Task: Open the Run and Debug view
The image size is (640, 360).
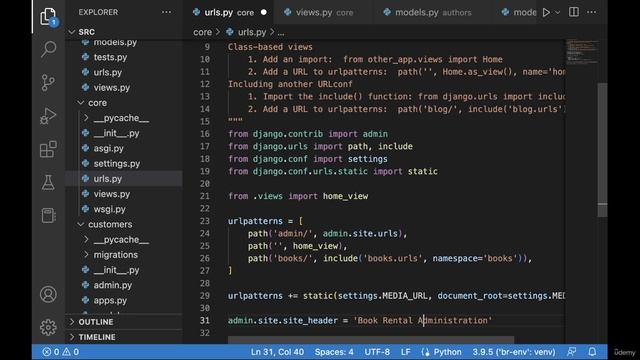Action: click(48, 116)
